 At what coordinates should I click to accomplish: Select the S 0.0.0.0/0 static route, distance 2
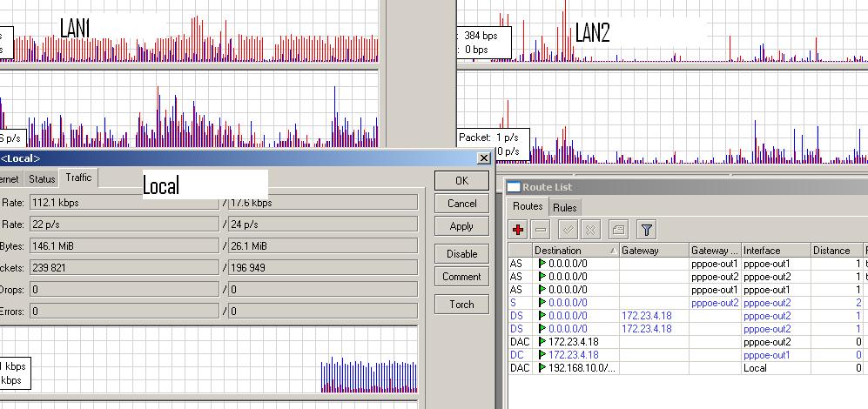point(688,303)
